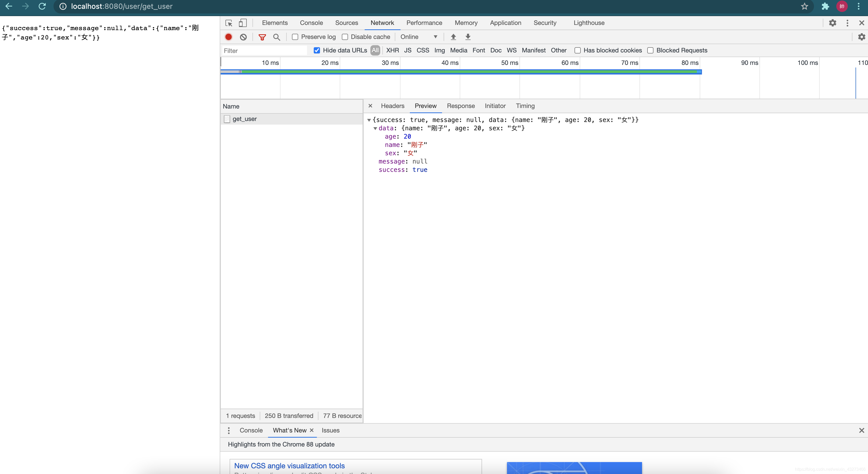Open DevTools customize three-dot menu

coord(847,23)
